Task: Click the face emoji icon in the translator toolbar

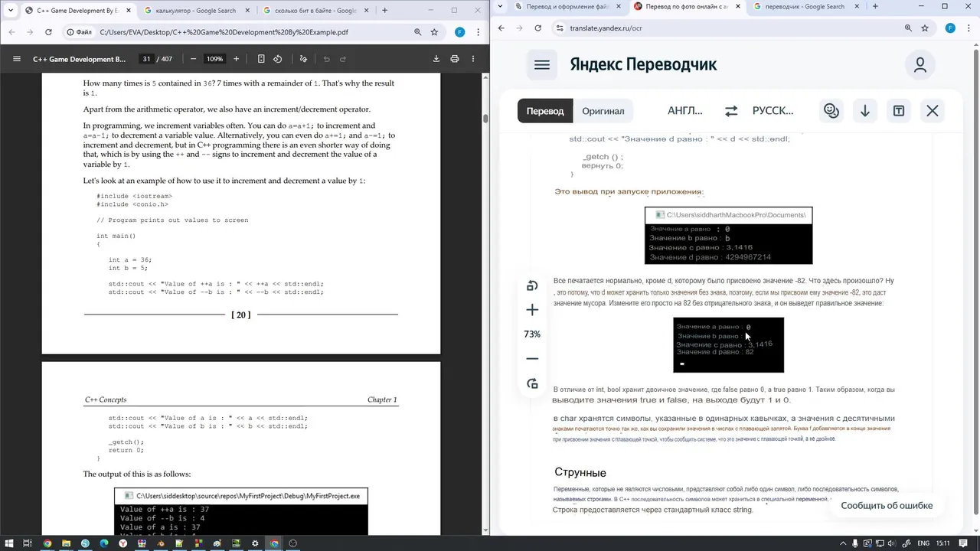Action: pos(831,111)
